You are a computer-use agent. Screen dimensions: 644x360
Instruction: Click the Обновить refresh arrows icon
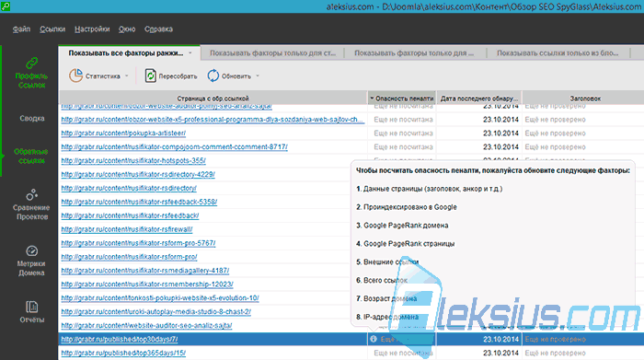(213, 75)
